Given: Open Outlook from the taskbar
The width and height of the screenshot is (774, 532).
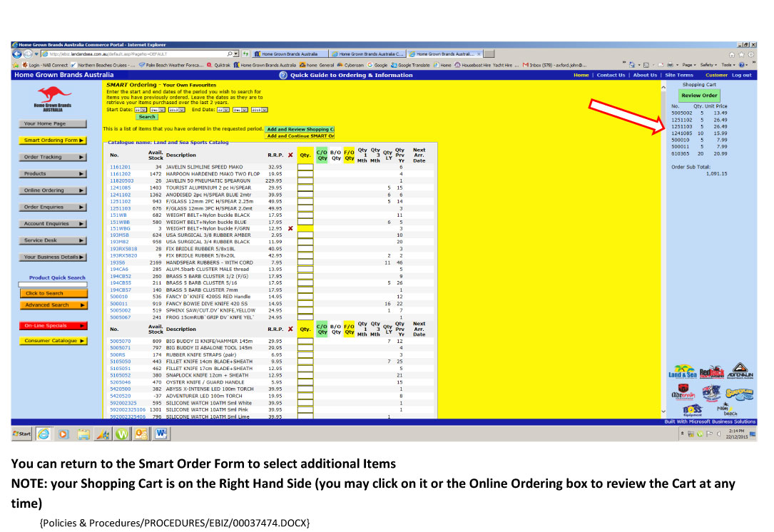Looking at the screenshot, I should tap(141, 434).
